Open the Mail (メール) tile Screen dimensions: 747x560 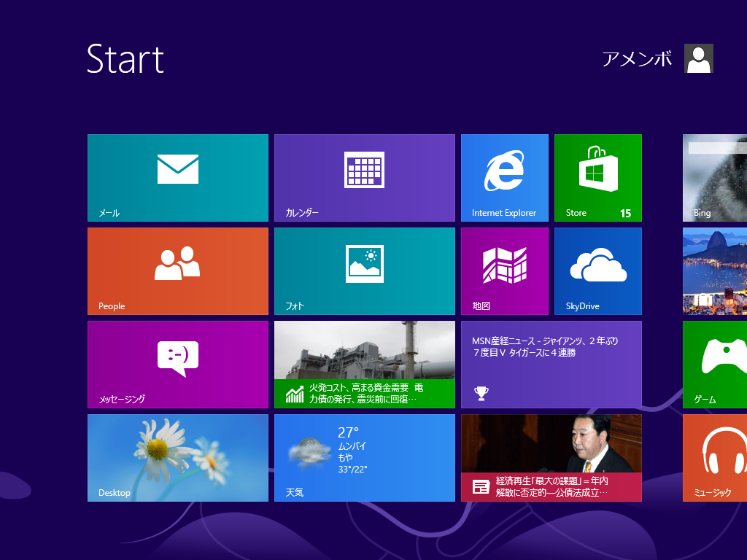click(178, 178)
